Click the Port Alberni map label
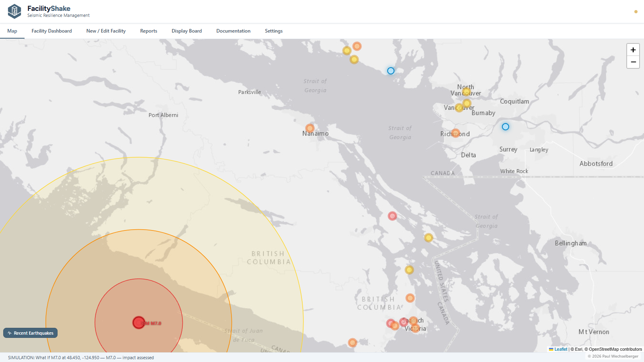Viewport: 644px width, 362px height. coord(163,115)
